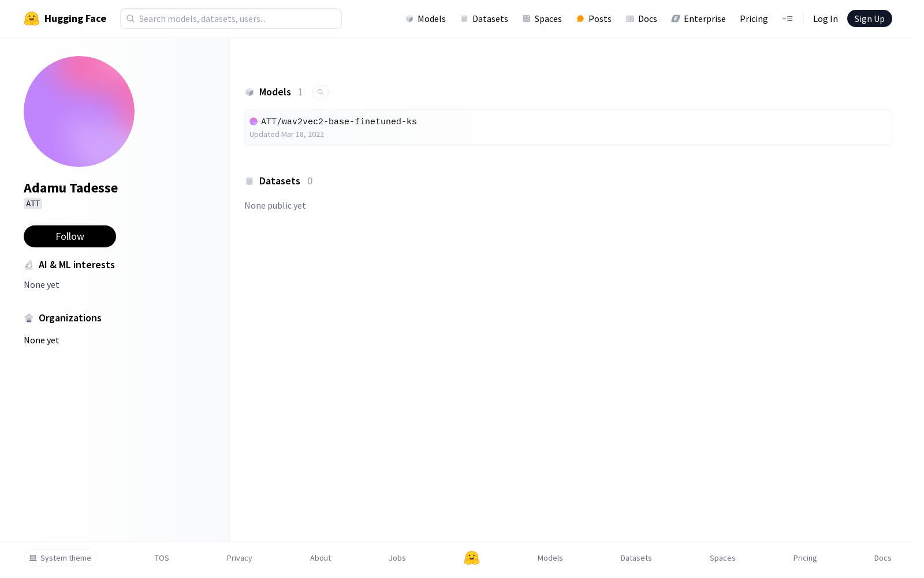Click the Adamu Tadesse name heading

[x=70, y=188]
